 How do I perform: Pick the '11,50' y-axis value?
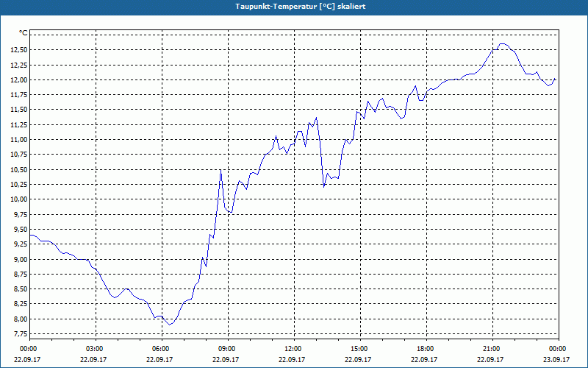(19, 110)
